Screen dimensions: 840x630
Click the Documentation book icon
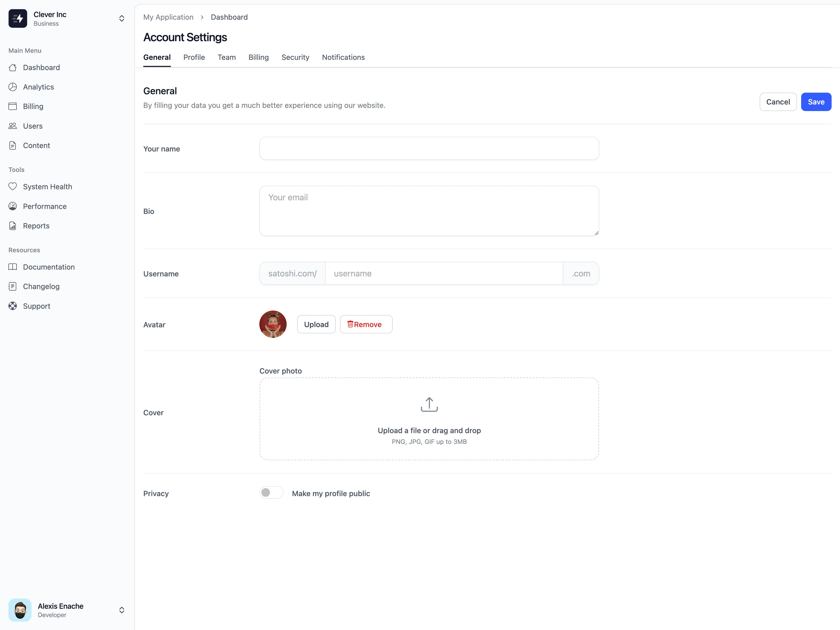(13, 267)
